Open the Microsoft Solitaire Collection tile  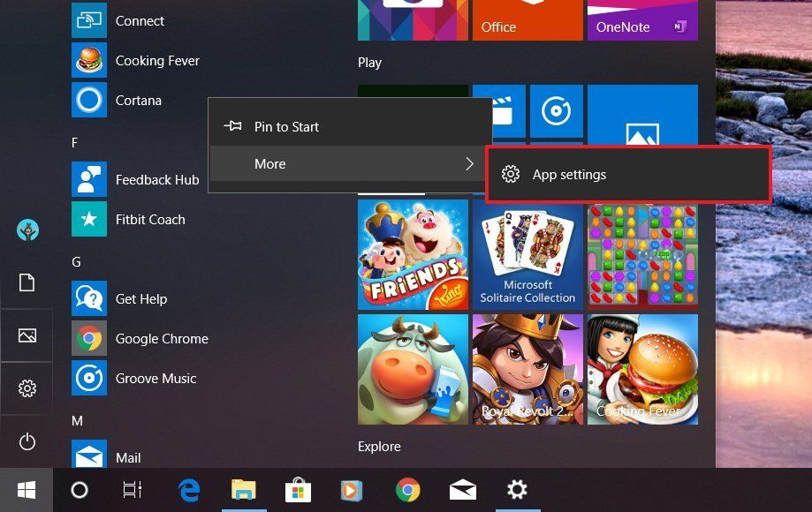527,254
